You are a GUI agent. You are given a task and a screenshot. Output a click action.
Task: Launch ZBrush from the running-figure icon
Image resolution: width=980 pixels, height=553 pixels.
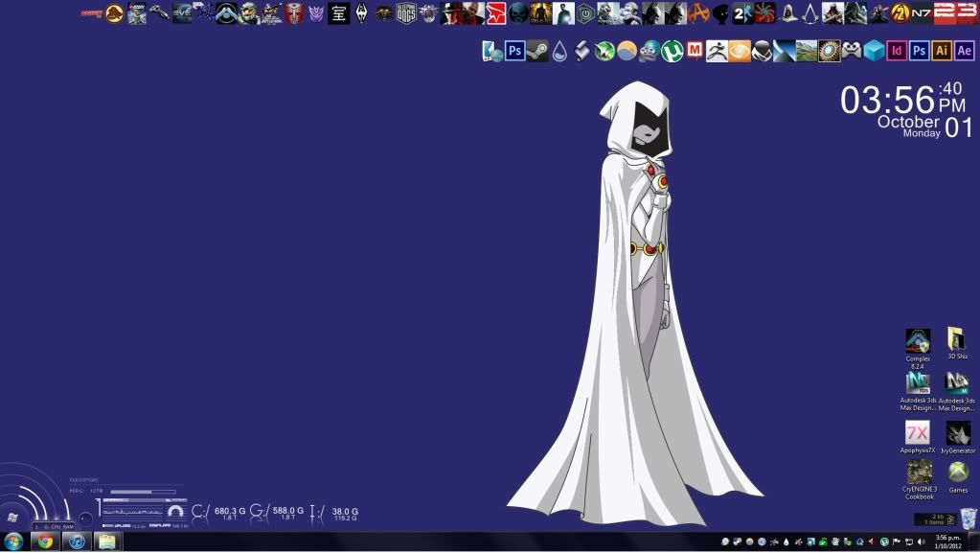[x=717, y=51]
